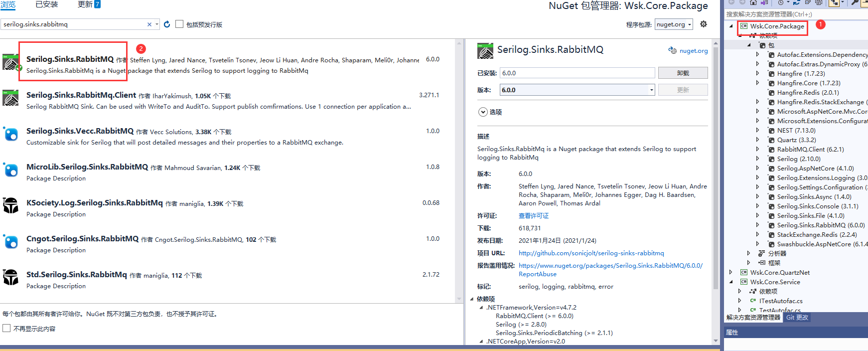Open the ReportAbuse nuget.org link

click(x=610, y=270)
